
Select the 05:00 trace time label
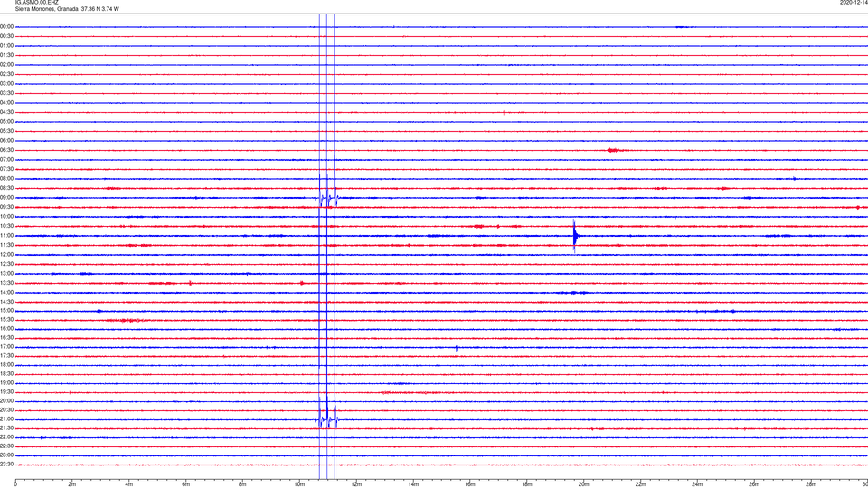pos(7,122)
